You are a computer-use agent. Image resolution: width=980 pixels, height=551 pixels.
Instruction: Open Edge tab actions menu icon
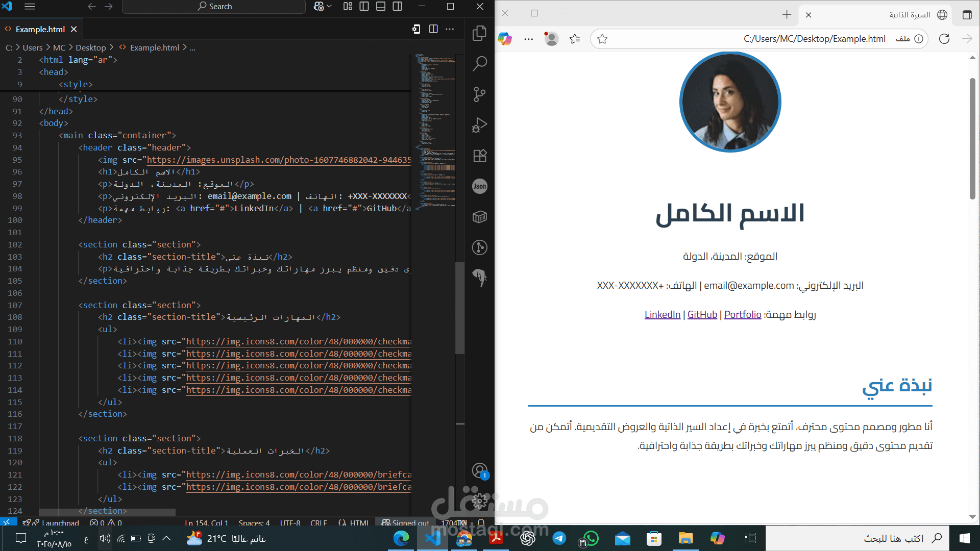(x=967, y=15)
